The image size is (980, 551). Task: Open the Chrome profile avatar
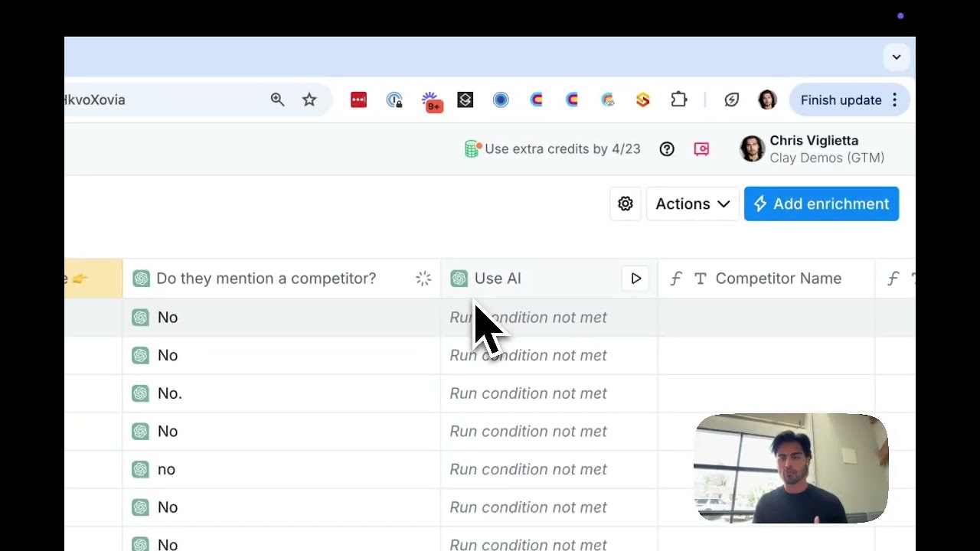[767, 99]
